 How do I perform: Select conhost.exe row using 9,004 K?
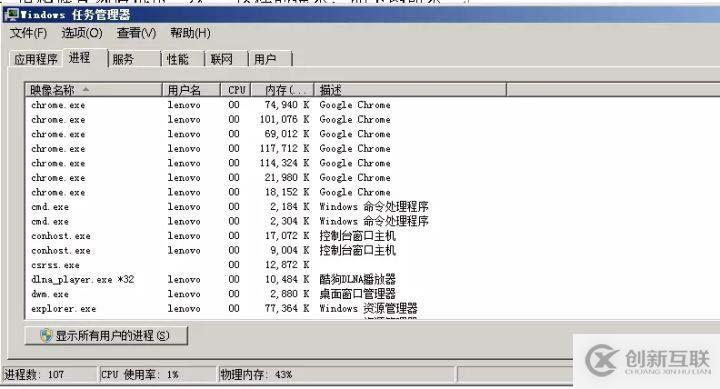[373, 250]
